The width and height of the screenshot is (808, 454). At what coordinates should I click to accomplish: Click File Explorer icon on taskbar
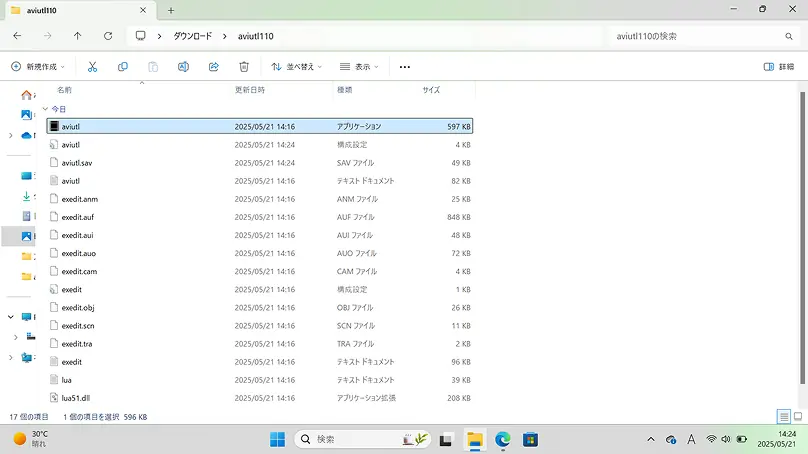pos(475,440)
